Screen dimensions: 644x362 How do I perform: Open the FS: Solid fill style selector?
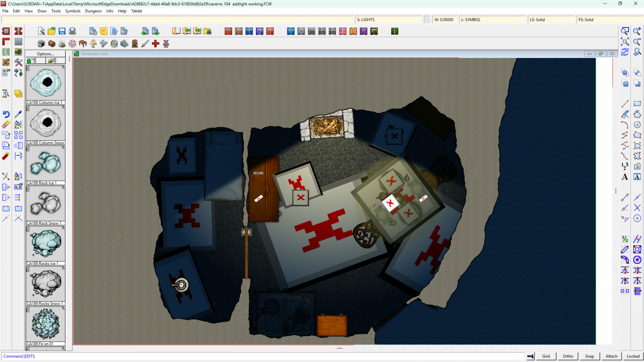[609, 20]
